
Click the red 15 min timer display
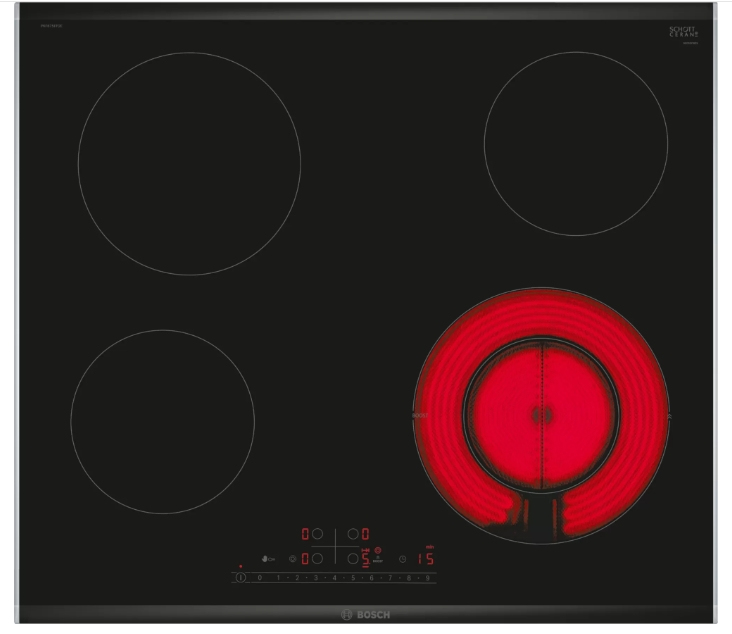426,560
